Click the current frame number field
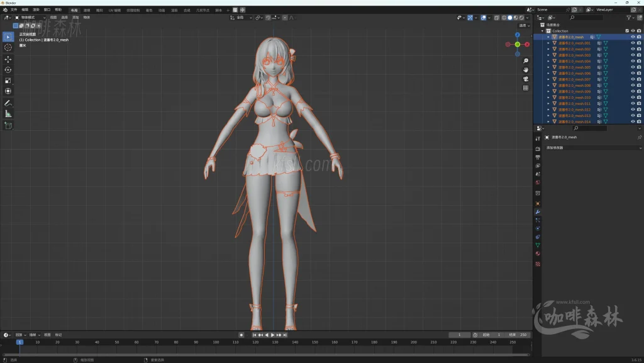The width and height of the screenshot is (644, 363). pos(460,335)
